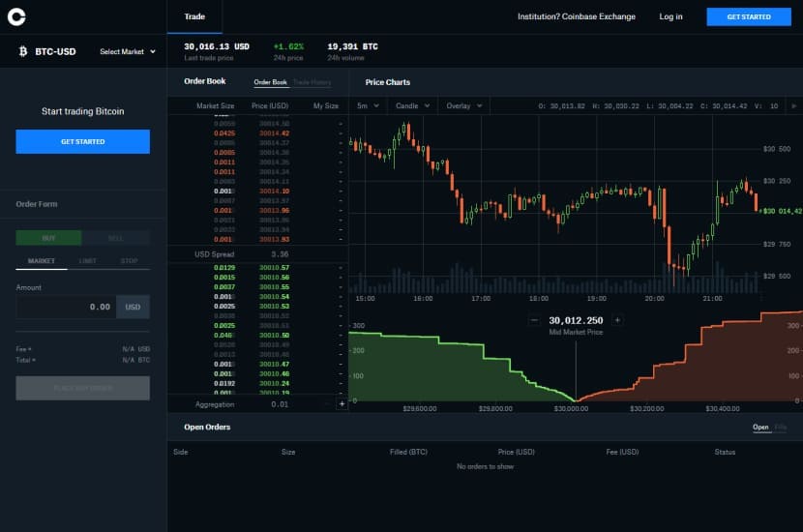The width and height of the screenshot is (803, 532).
Task: Select ask row priced 30013.96
Action: pyautogui.click(x=258, y=211)
